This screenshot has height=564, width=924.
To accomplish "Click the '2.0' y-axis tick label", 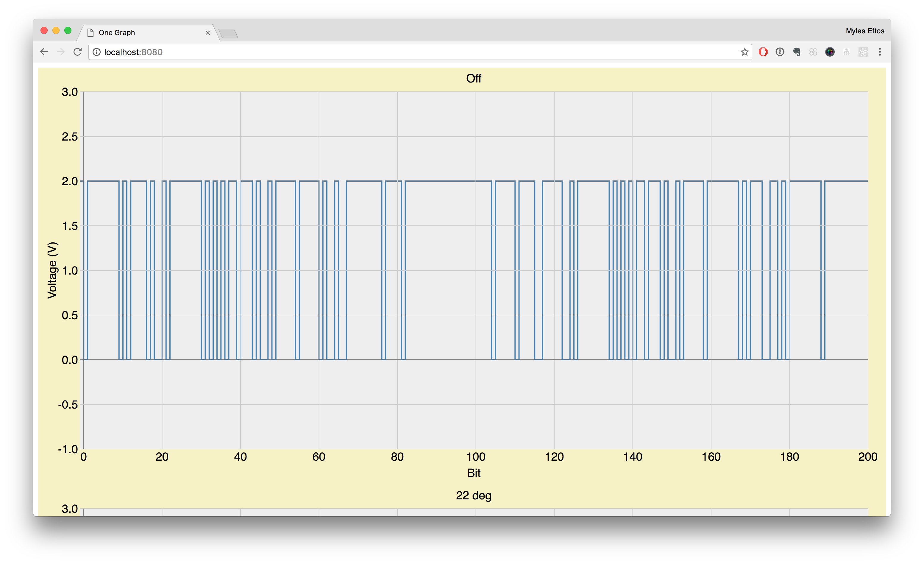I will coord(70,181).
